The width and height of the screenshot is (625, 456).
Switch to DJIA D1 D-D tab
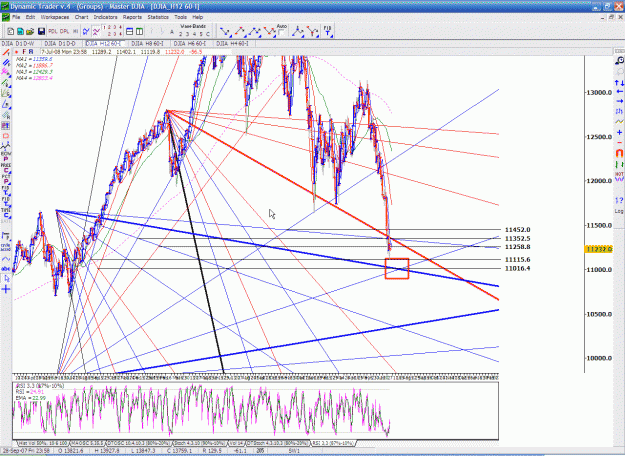pos(60,43)
